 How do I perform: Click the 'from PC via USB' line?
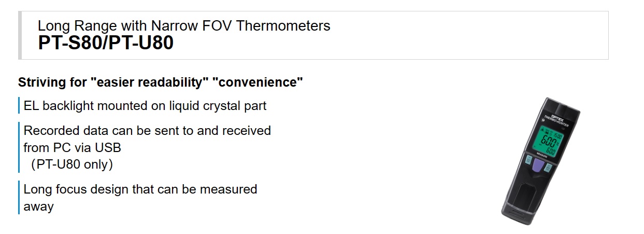tap(72, 147)
